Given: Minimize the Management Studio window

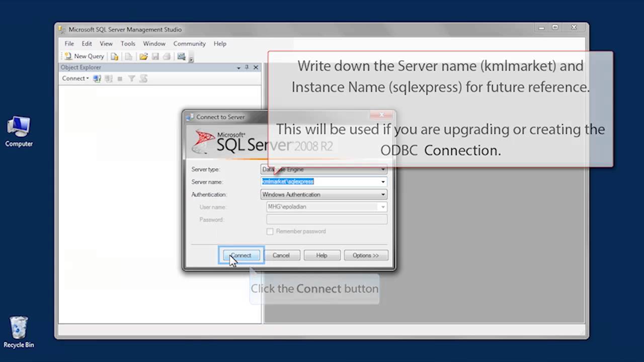Looking at the screenshot, I should coord(542,28).
